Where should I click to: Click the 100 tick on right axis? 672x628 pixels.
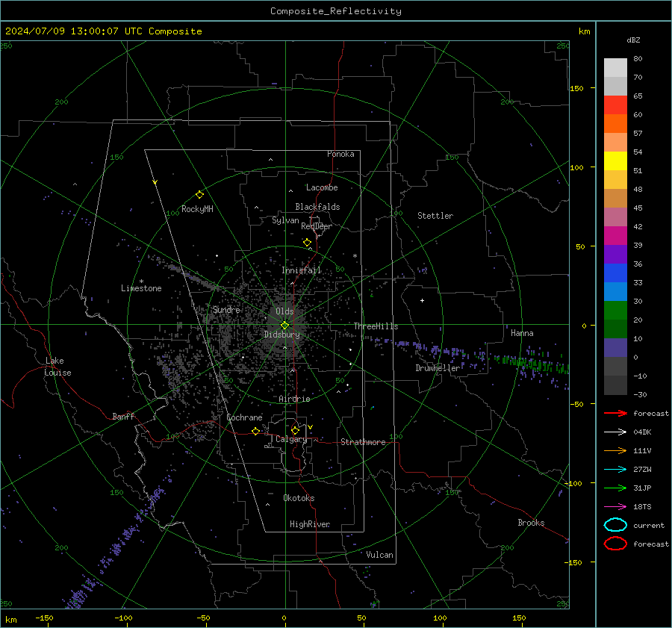coord(576,167)
